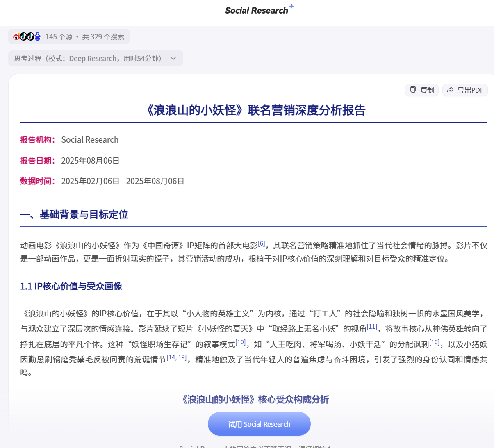
Task: Click the share arrow icon beside 导出PDF
Action: [x=450, y=90]
